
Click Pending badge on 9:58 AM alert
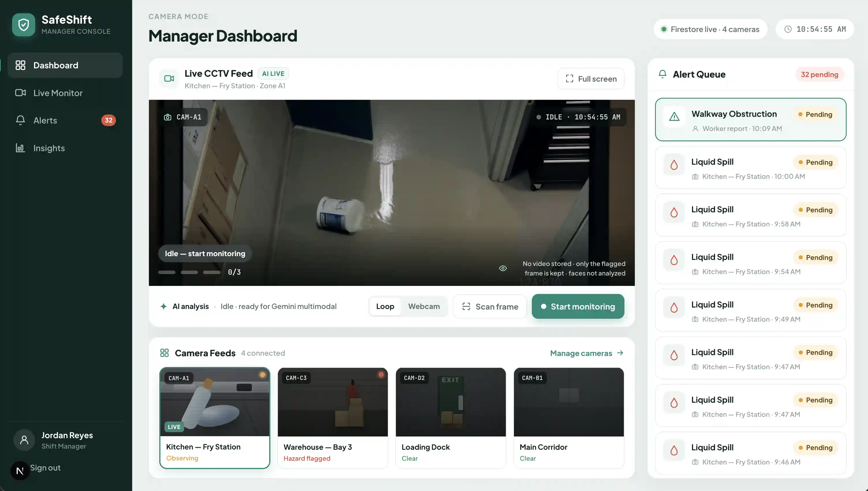click(815, 210)
